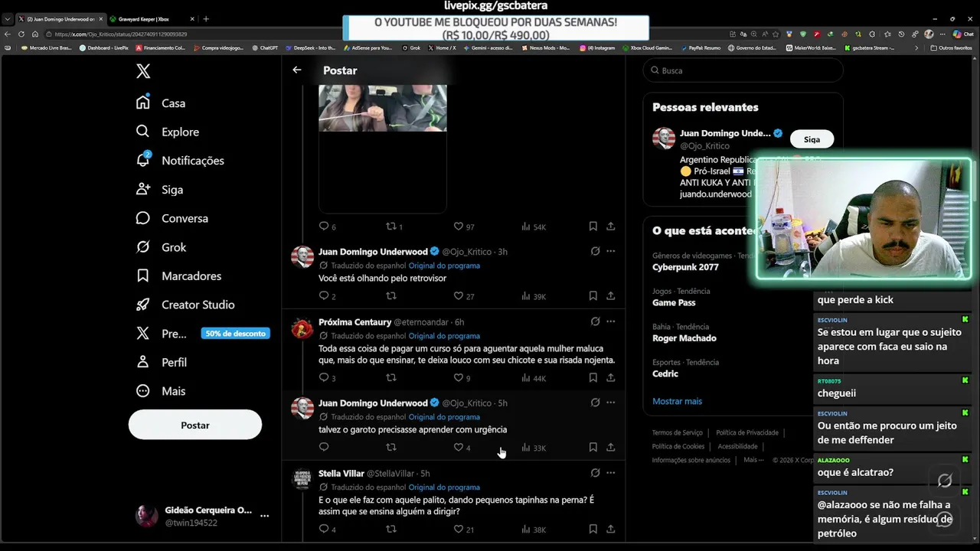980x551 pixels.
Task: Open Cyberpunk 2077 trending topic
Action: 685,267
